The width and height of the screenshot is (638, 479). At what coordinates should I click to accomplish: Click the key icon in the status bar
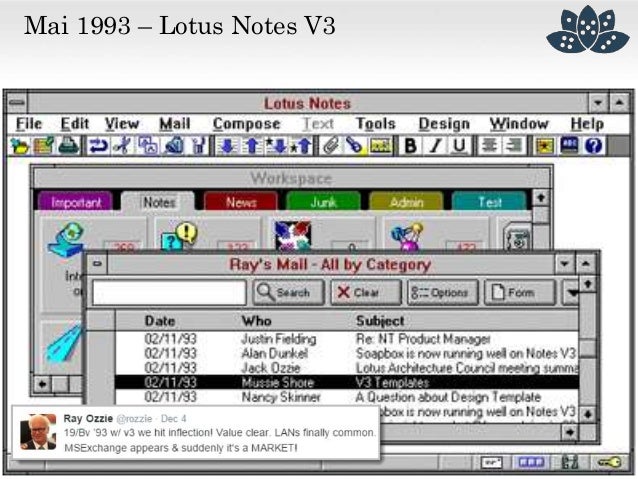pyautogui.click(x=609, y=462)
